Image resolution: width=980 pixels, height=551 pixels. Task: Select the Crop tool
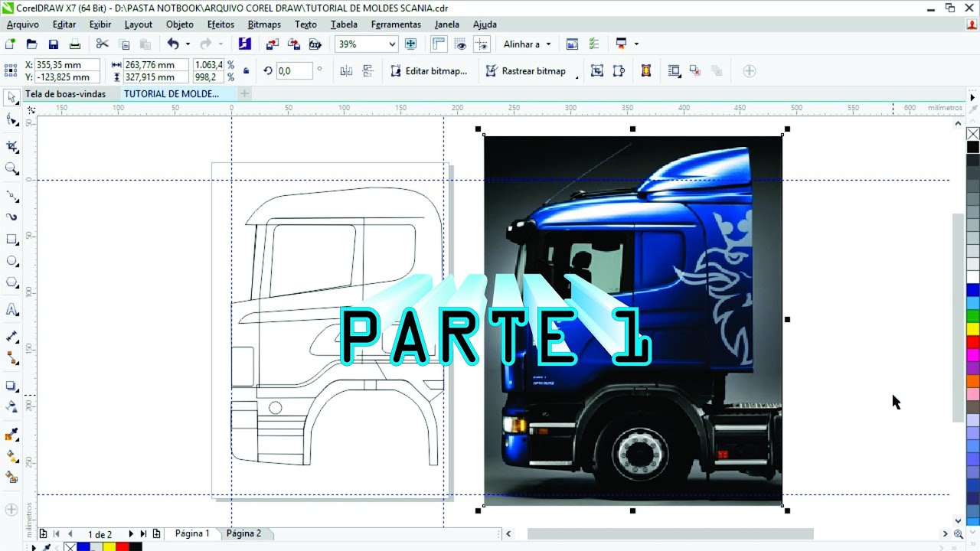click(11, 146)
